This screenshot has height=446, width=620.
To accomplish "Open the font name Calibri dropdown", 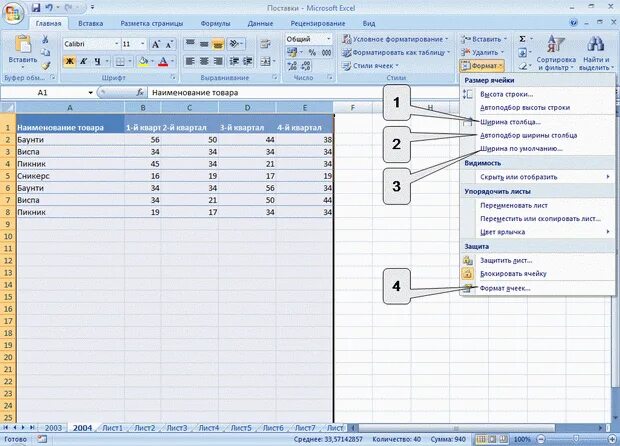I will [x=117, y=44].
